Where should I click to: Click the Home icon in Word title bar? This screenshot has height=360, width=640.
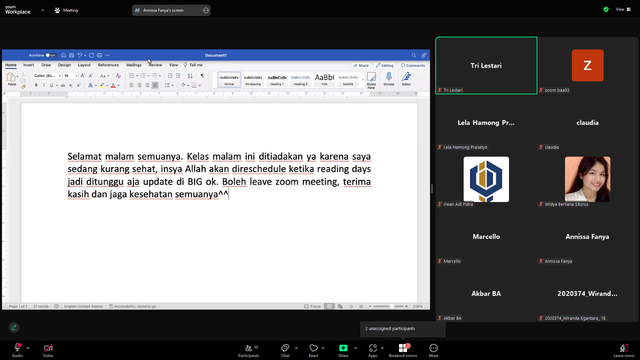tap(63, 55)
